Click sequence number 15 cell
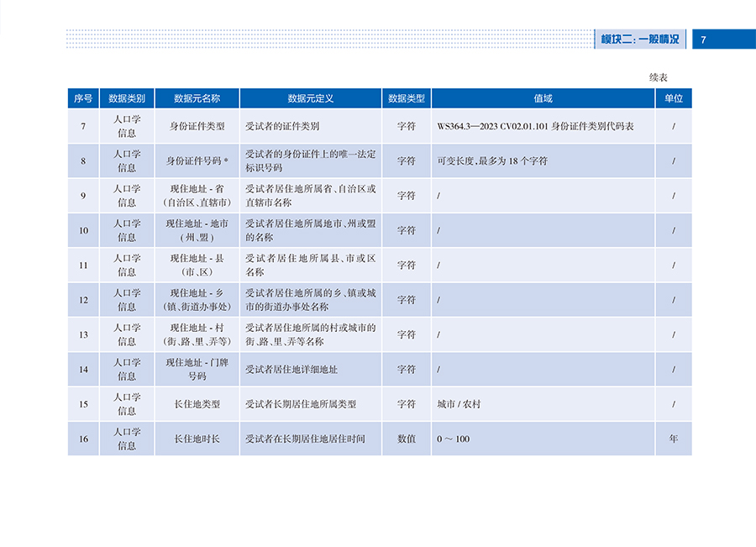The width and height of the screenshot is (756, 547). coord(83,404)
